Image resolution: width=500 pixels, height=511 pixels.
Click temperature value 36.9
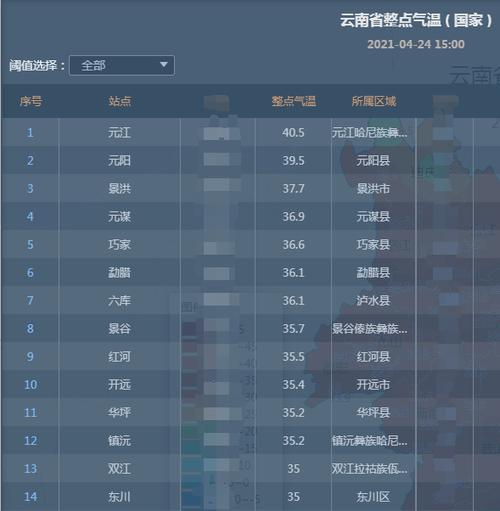293,217
